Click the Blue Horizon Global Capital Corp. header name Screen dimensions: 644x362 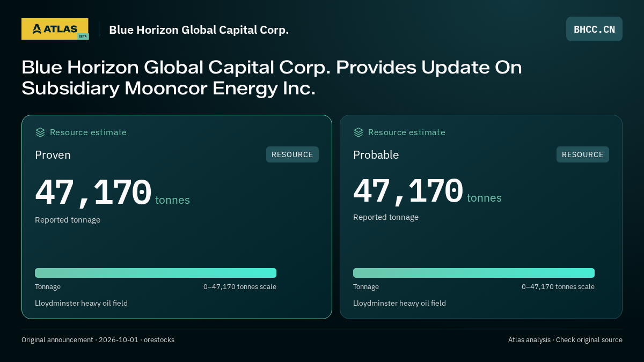coord(199,30)
